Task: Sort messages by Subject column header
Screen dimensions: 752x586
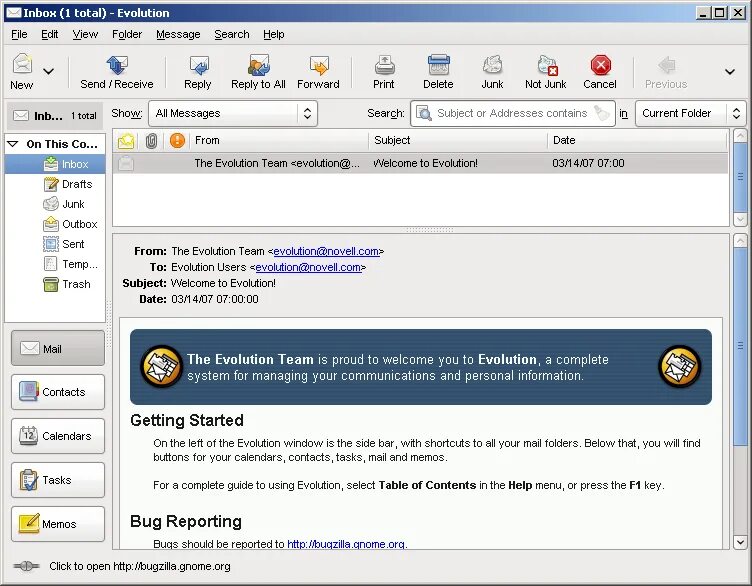Action: point(458,141)
